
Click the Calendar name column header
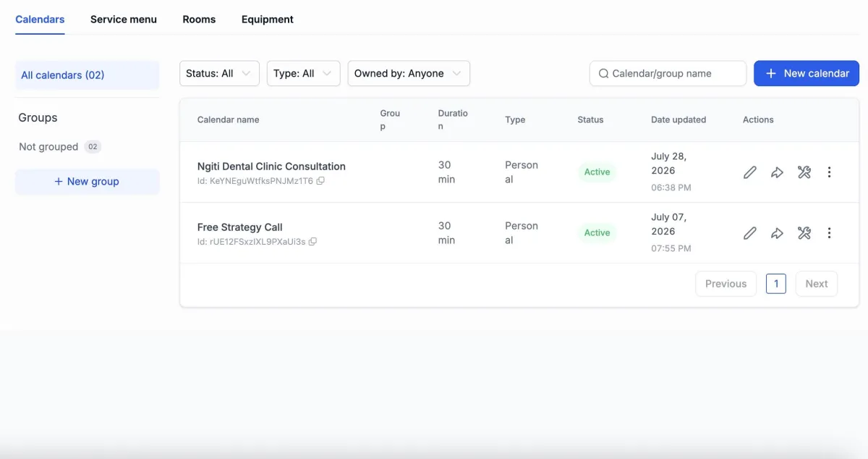(x=228, y=119)
